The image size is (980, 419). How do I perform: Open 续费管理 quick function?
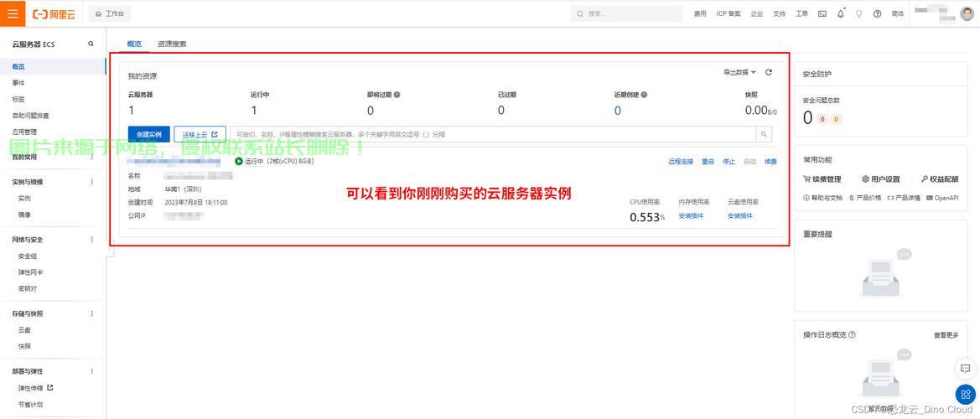click(822, 179)
